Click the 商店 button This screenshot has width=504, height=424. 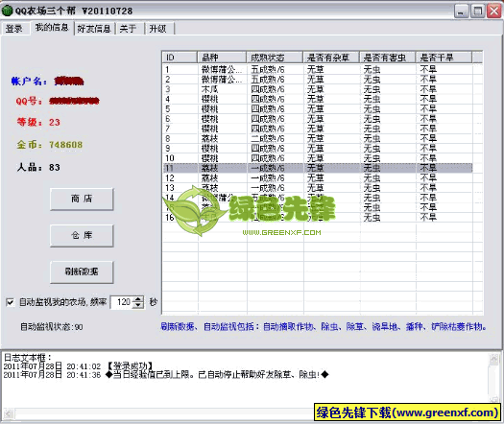82,199
